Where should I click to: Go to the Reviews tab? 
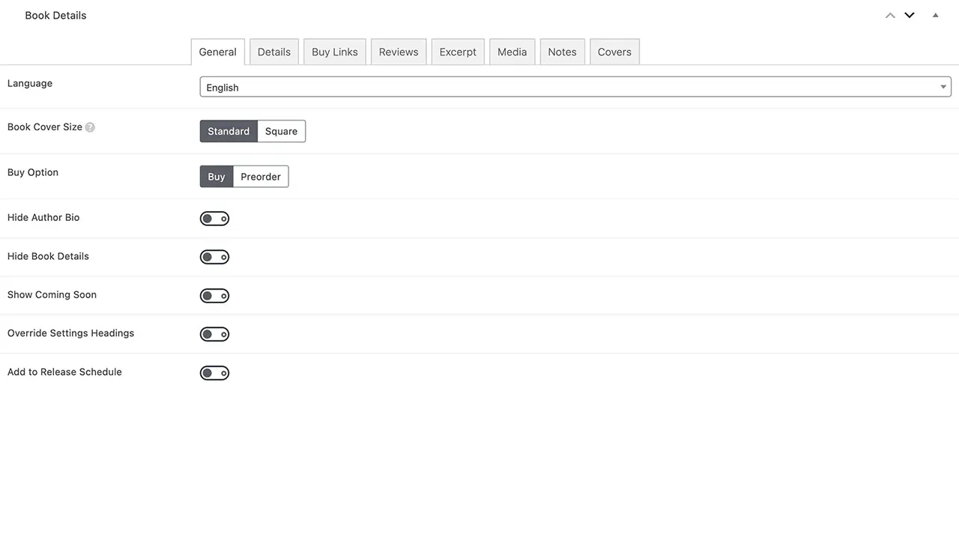coord(398,52)
